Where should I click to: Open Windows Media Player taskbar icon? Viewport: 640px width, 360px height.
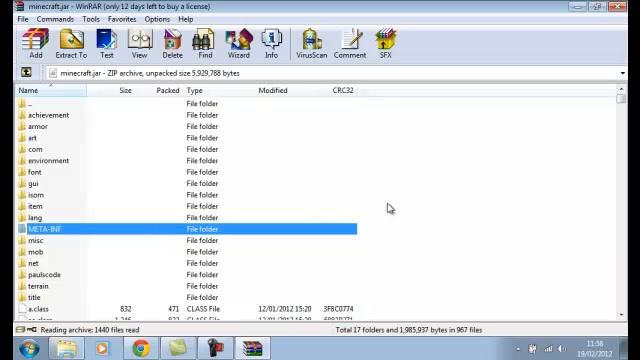pos(102,348)
